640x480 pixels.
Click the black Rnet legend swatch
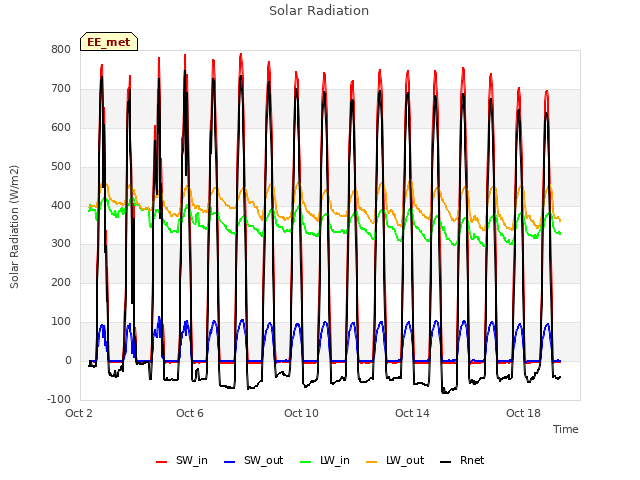[445, 462]
